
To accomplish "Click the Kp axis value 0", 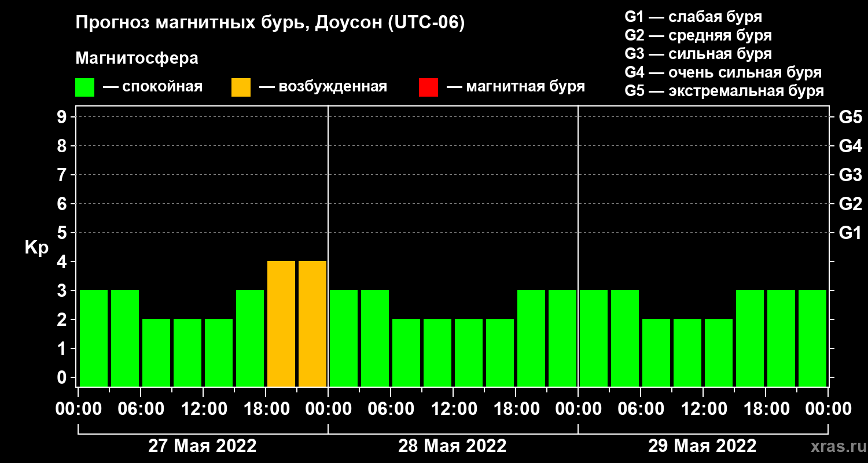I will [x=63, y=377].
